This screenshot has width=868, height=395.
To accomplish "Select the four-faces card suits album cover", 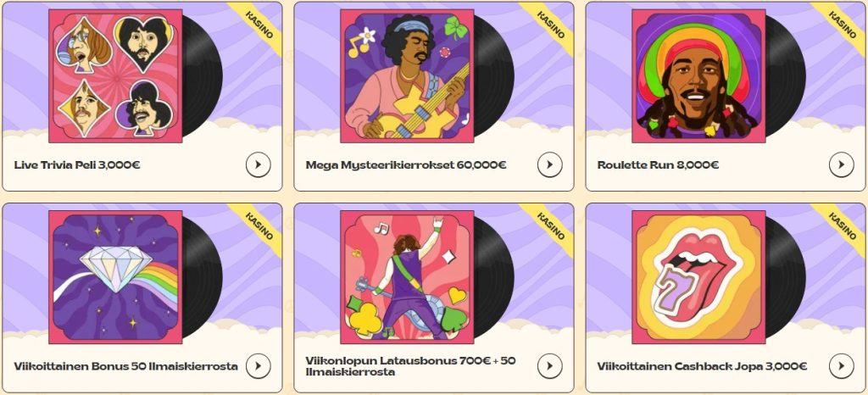I will click(115, 75).
